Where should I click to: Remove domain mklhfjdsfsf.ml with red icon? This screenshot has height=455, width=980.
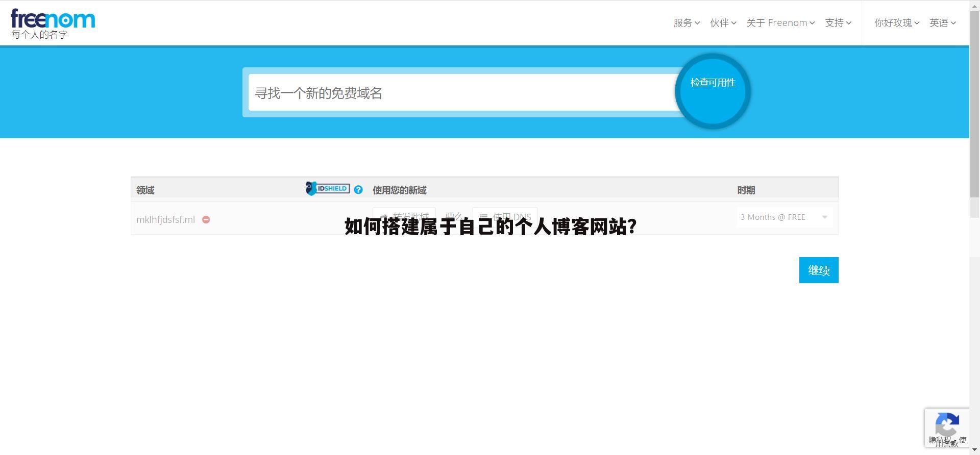coord(206,219)
